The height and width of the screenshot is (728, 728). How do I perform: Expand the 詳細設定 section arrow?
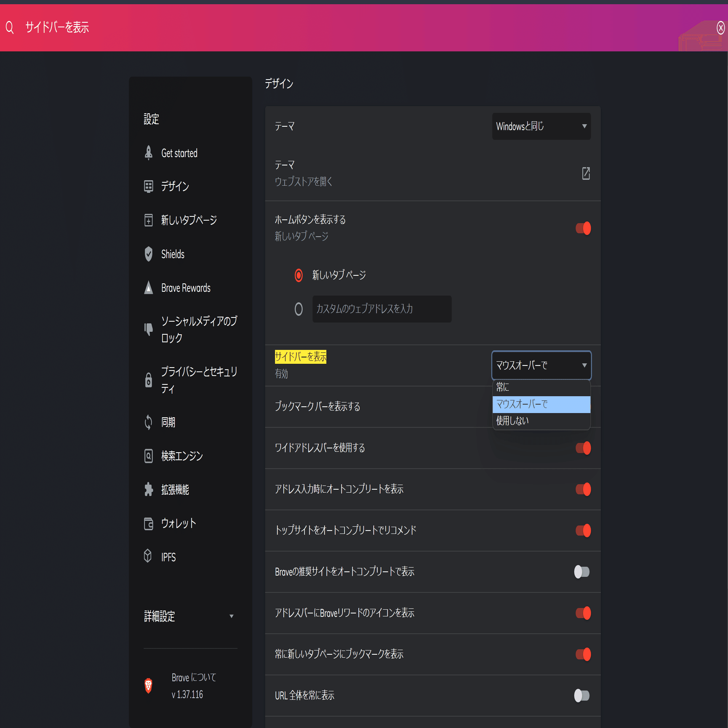click(231, 616)
